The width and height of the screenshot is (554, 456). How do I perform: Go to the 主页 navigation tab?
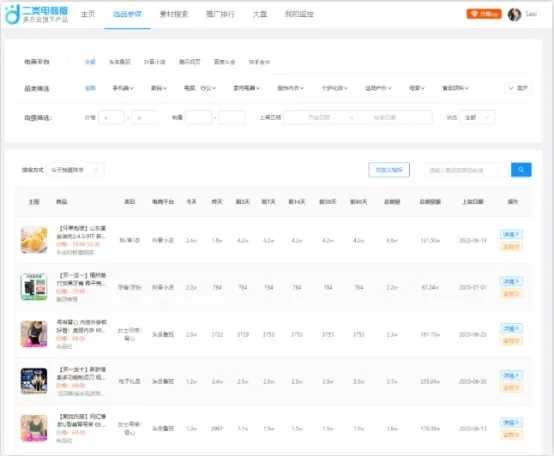[88, 14]
